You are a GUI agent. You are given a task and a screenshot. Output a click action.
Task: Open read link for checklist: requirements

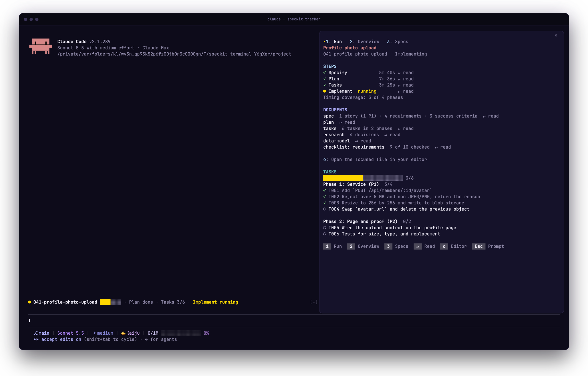click(x=443, y=147)
